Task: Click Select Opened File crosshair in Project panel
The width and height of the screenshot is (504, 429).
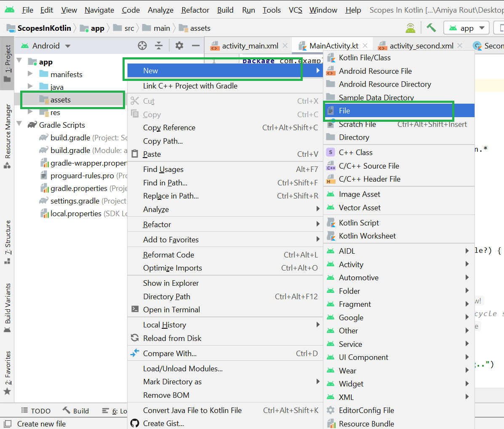Action: (x=142, y=45)
